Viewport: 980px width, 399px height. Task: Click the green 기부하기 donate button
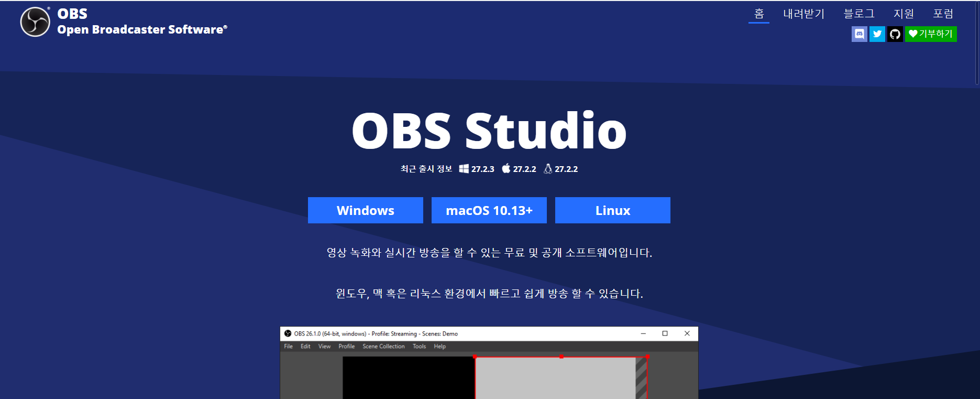click(x=931, y=34)
